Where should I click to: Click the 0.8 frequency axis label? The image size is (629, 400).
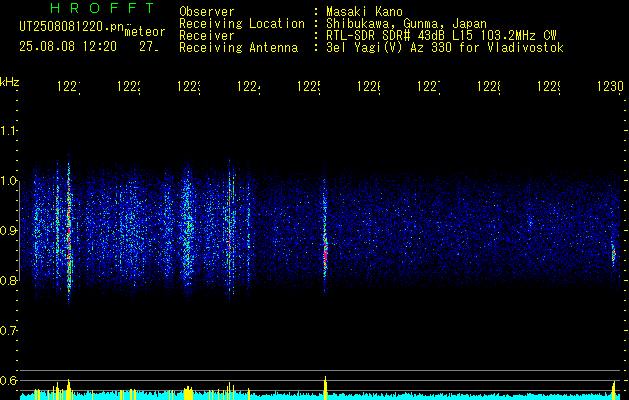click(8, 280)
